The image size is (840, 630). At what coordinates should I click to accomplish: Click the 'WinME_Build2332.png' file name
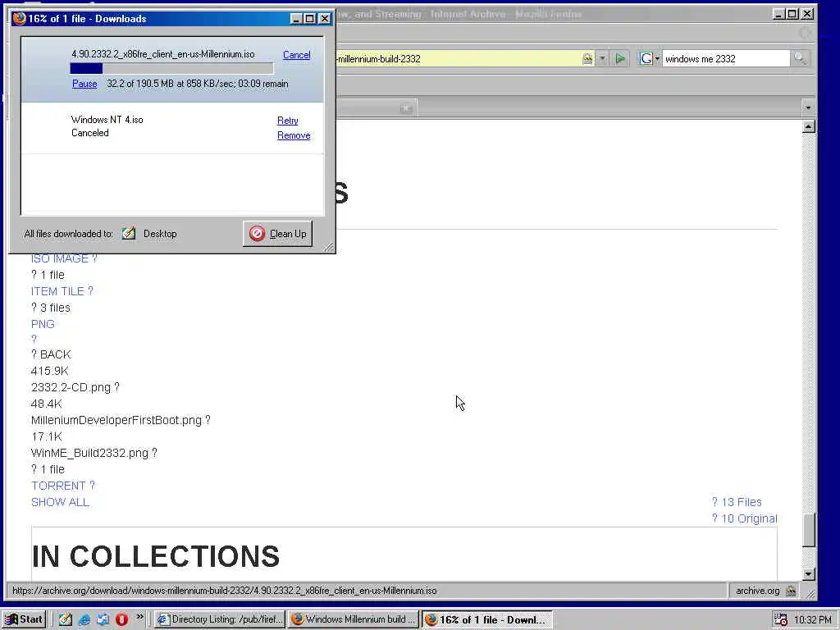point(89,453)
